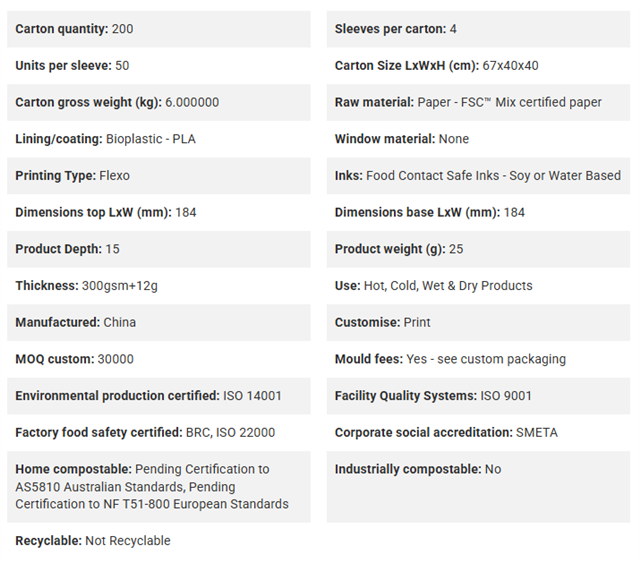The height and width of the screenshot is (562, 640).
Task: Select the Product Depth 15 row
Action: click(159, 249)
